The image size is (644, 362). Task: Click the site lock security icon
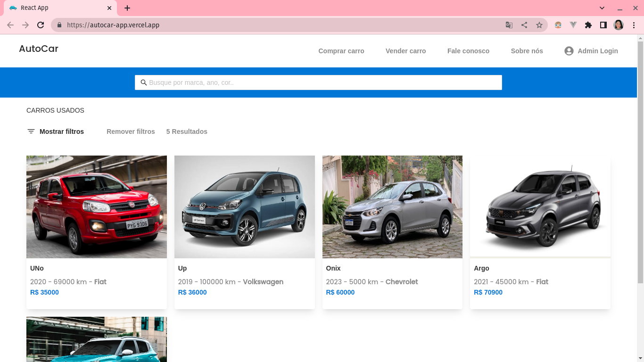click(59, 25)
